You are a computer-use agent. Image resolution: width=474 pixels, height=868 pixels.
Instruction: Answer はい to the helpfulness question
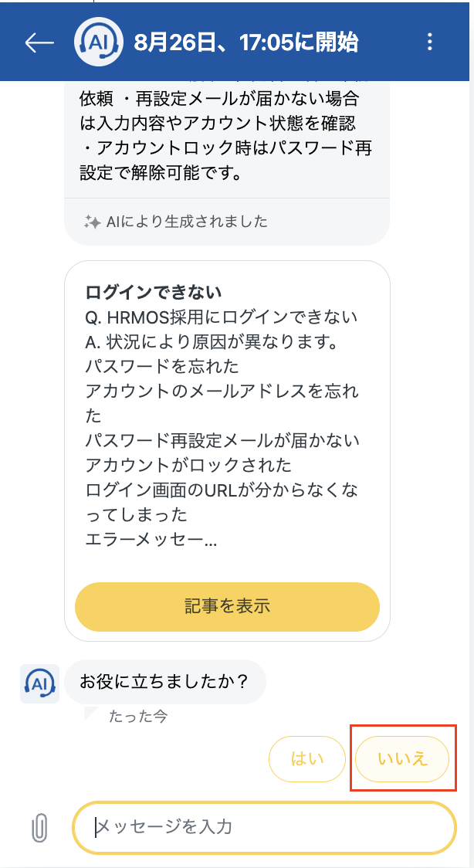[x=306, y=758]
